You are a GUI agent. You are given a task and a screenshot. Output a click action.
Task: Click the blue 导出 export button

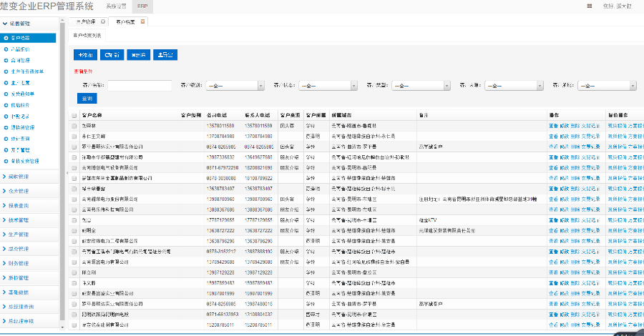click(x=165, y=55)
